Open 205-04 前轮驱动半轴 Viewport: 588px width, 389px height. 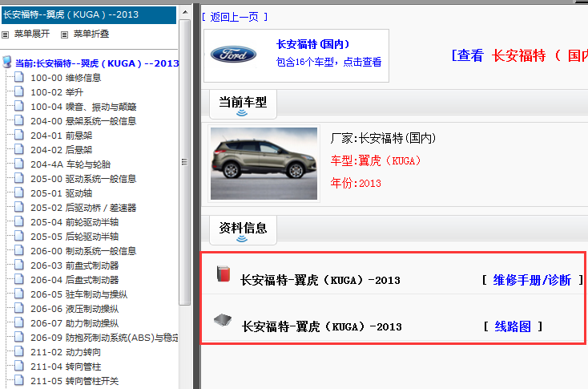coord(75,222)
